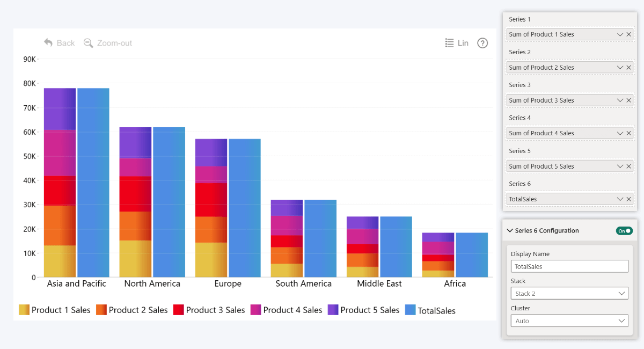Viewport: 644px width, 349px height.
Task: Click the Asia and Pacific TotalSales bar
Action: click(x=93, y=183)
